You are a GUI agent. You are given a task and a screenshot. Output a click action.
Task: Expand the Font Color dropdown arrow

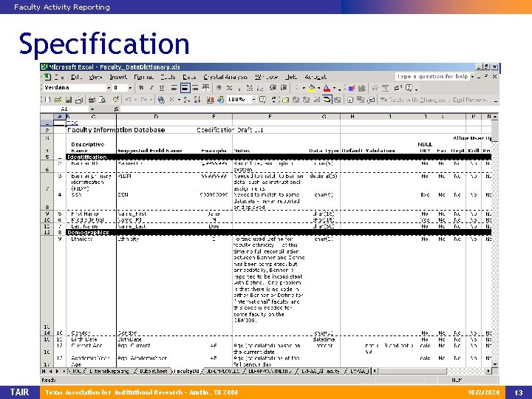point(334,88)
